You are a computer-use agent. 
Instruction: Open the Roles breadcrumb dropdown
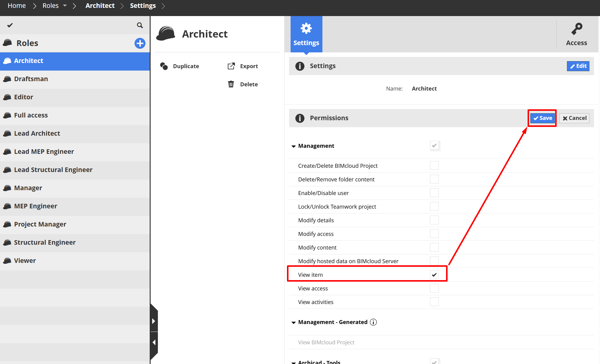pyautogui.click(x=65, y=5)
